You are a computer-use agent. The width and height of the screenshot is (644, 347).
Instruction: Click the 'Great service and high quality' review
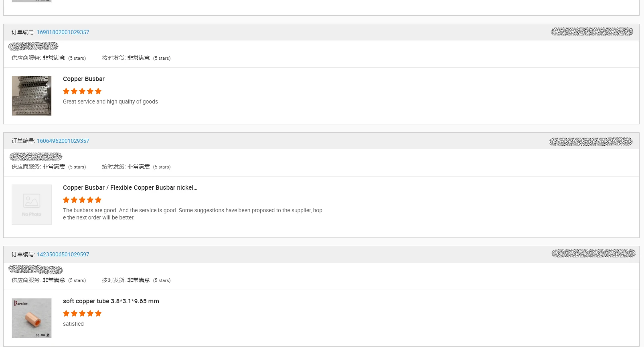pyautogui.click(x=110, y=102)
